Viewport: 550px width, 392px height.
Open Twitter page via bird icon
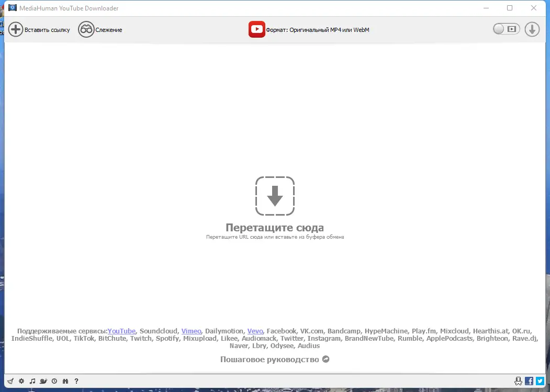coord(540,381)
